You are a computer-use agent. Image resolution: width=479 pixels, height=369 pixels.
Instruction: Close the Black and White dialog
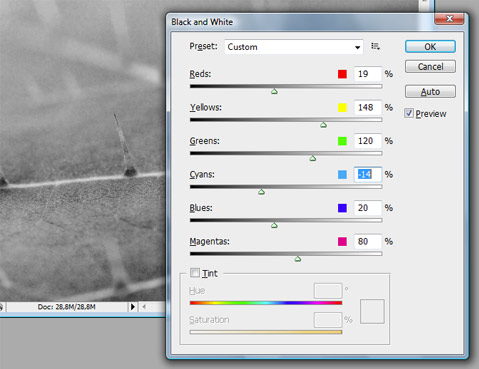(449, 19)
